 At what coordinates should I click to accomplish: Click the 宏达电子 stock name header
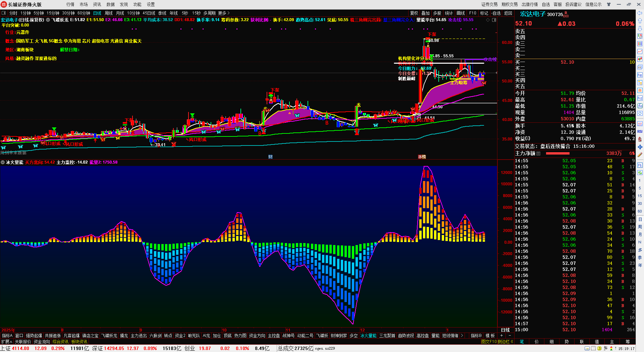coord(533,14)
